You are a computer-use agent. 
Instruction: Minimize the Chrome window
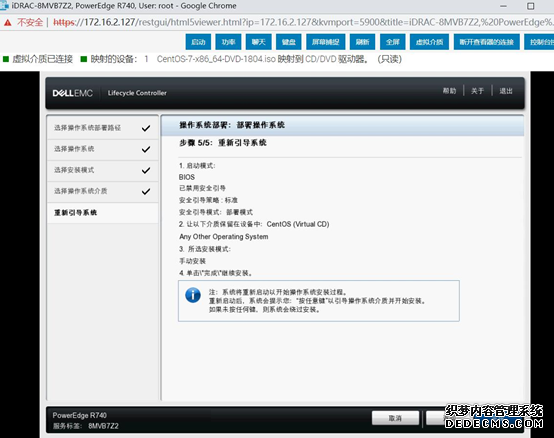[503, 6]
